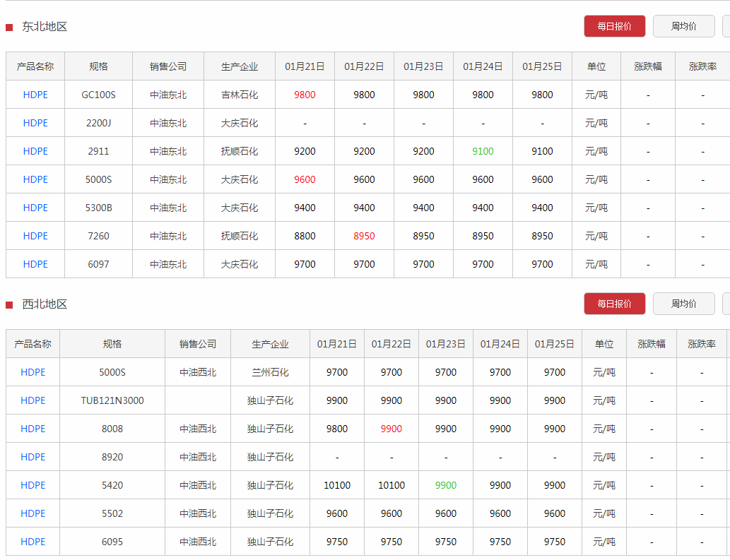
Task: Click 01月21日 header in 西北地区 table
Action: coord(336,344)
